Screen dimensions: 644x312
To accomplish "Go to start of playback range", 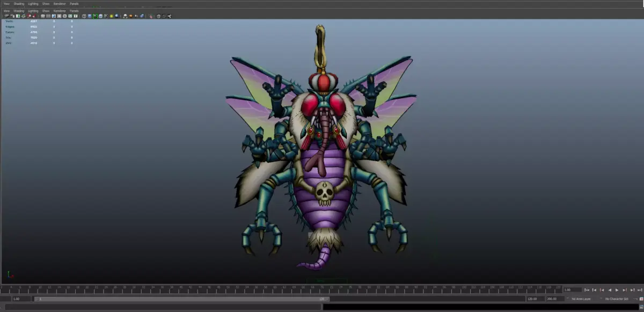I will 587,290.
